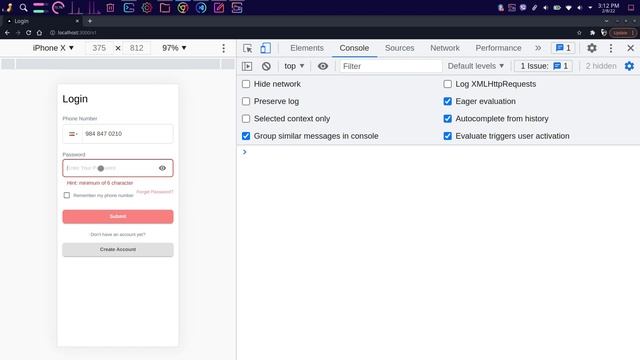The image size is (640, 360).
Task: Open the VS Code icon in the panel
Action: coord(201,8)
